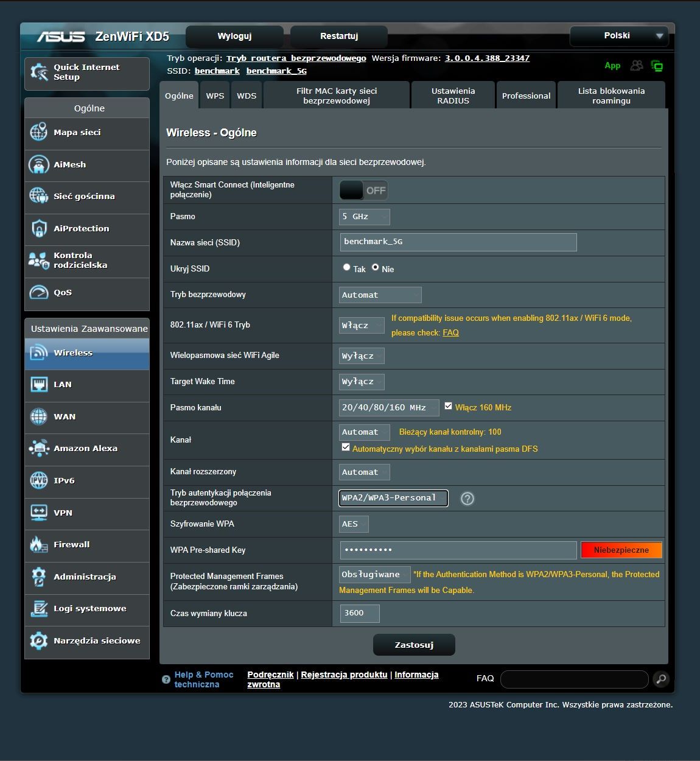Viewport: 700px width, 761px height.
Task: Open Ustawienia RADIUS tab
Action: click(x=453, y=96)
